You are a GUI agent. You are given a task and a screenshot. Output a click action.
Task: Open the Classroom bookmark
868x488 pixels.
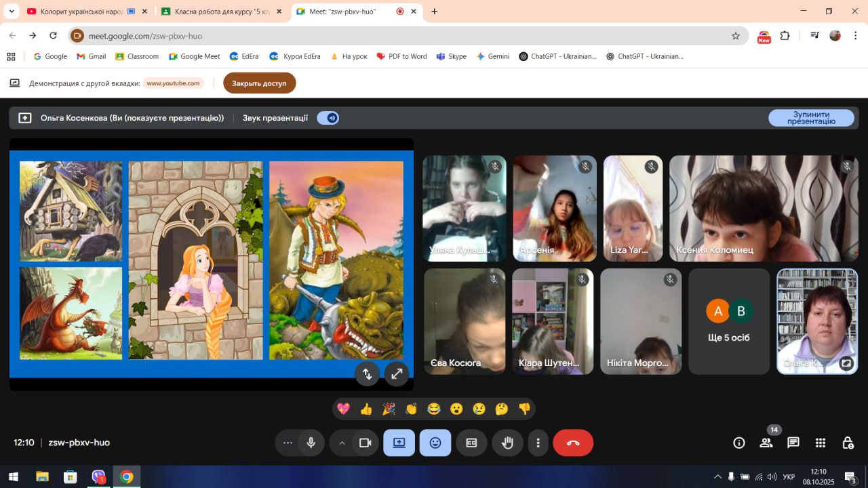point(137,56)
